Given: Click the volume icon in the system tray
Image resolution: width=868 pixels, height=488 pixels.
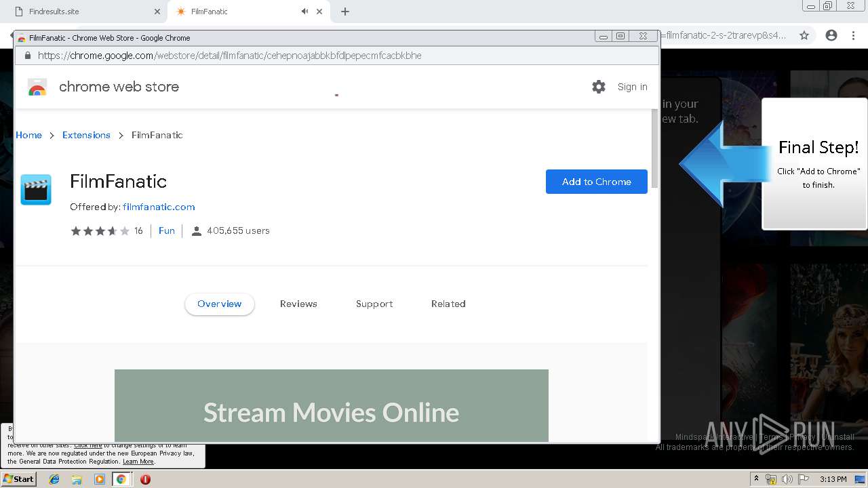Looking at the screenshot, I should coord(787,479).
